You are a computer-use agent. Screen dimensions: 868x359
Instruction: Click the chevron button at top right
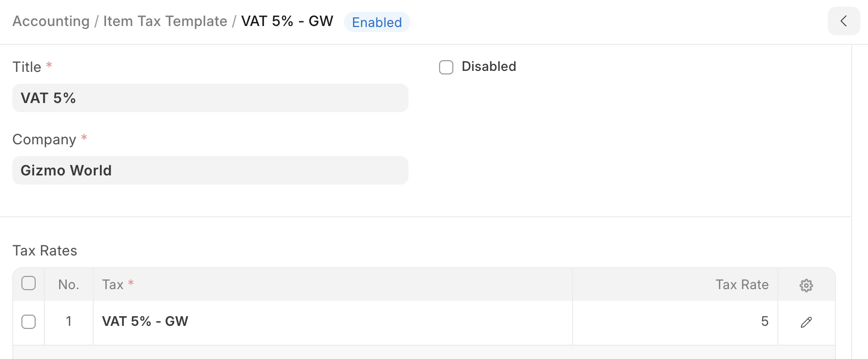tap(844, 21)
